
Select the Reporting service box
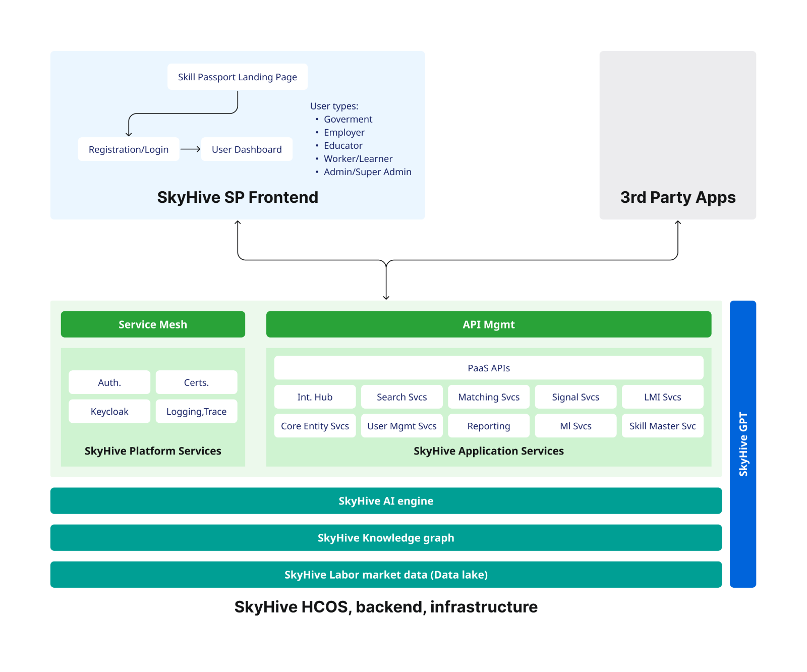point(488,426)
